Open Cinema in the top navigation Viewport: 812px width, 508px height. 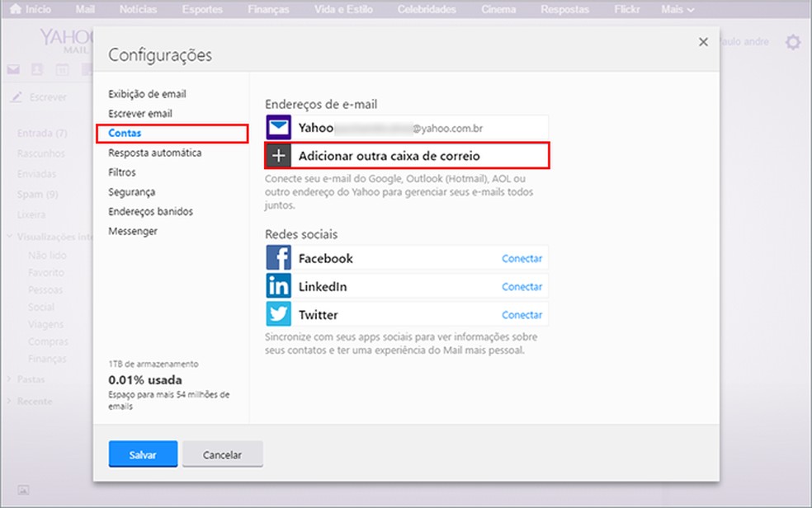[x=498, y=9]
